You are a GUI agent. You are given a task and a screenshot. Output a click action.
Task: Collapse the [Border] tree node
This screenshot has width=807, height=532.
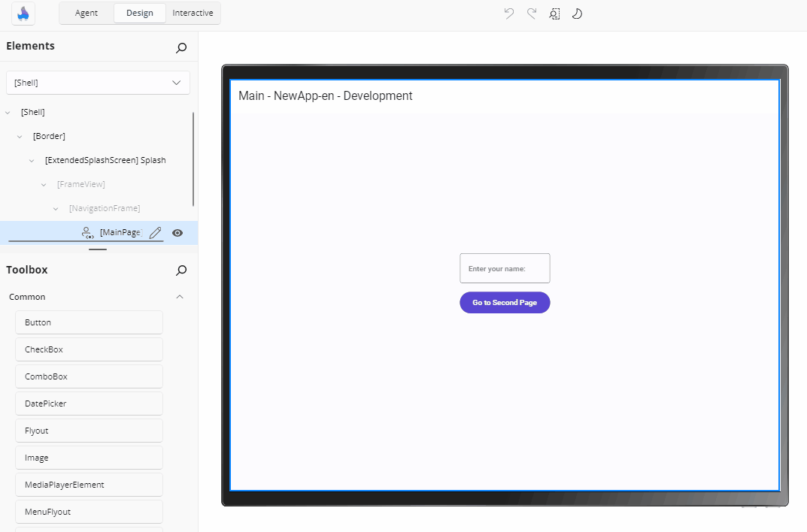20,136
